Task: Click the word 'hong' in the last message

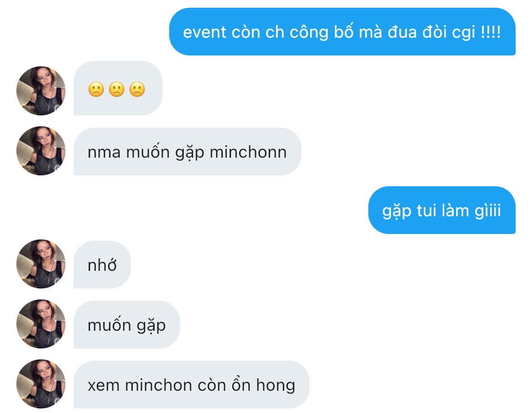Action: [x=276, y=386]
